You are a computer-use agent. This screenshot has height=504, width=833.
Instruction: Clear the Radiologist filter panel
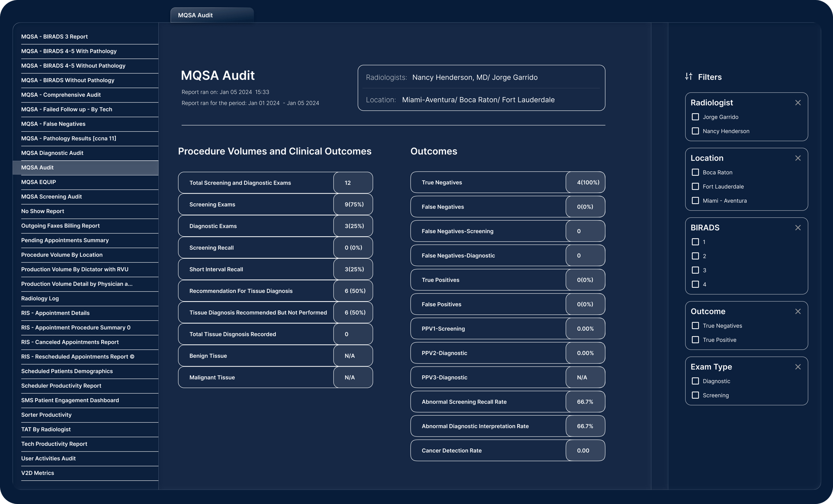click(798, 102)
